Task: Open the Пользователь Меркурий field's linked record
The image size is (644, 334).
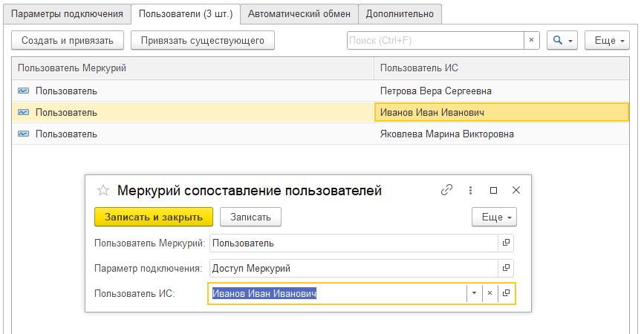Action: 506,243
